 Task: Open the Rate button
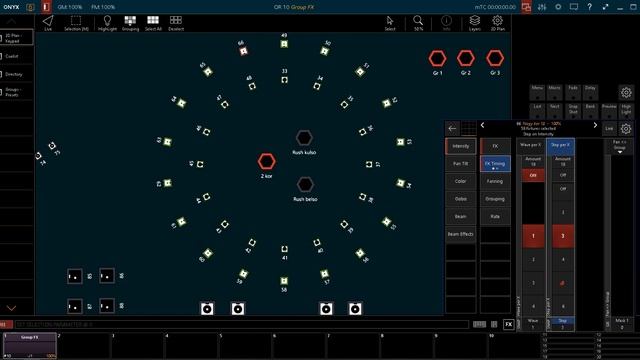(x=495, y=216)
